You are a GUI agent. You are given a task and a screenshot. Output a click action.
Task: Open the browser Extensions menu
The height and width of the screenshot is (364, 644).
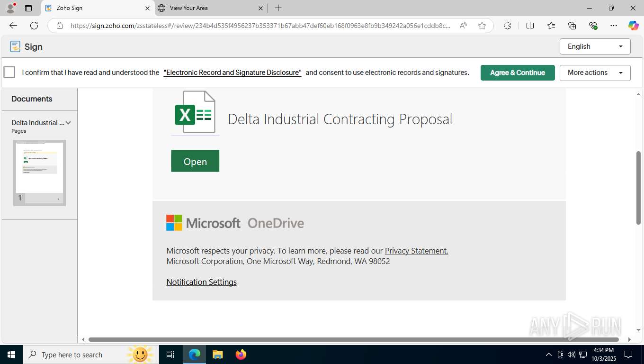click(507, 26)
